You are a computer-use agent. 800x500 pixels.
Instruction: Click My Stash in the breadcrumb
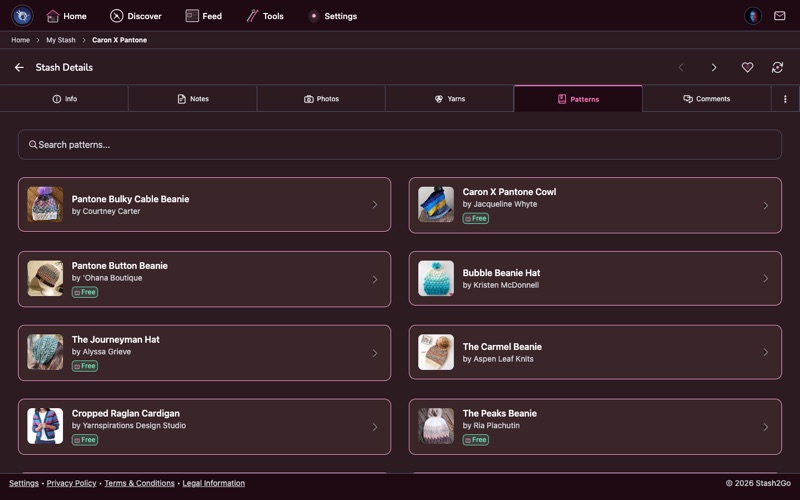tap(60, 40)
